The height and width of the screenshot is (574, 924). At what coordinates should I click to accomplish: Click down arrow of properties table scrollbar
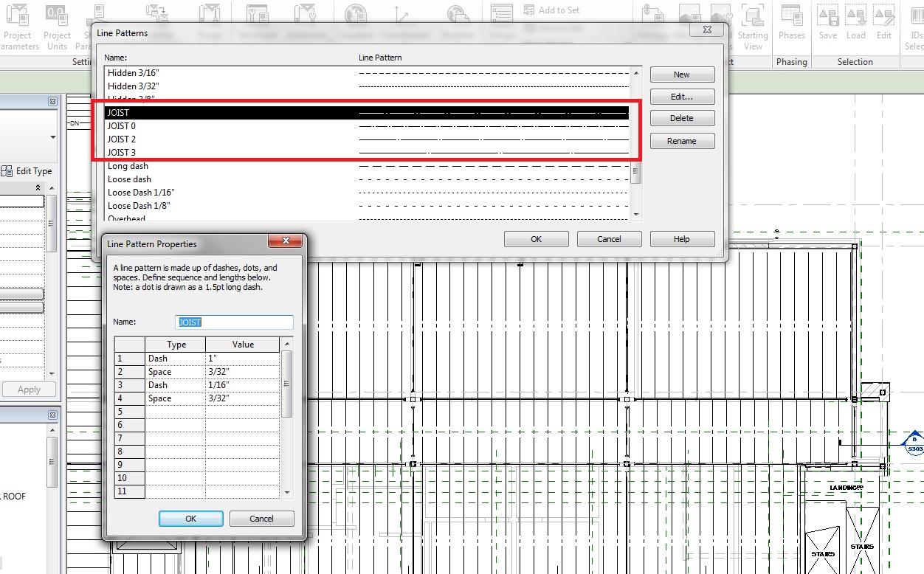pyautogui.click(x=287, y=493)
